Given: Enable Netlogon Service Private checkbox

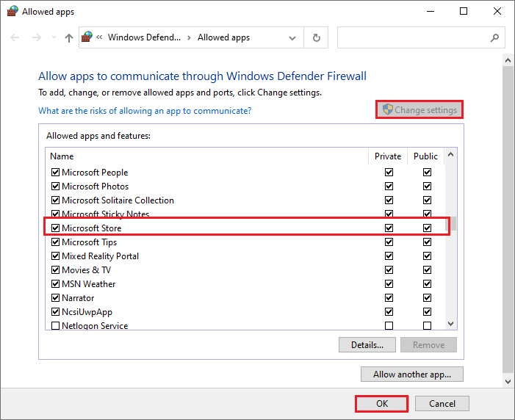Looking at the screenshot, I should (x=389, y=325).
